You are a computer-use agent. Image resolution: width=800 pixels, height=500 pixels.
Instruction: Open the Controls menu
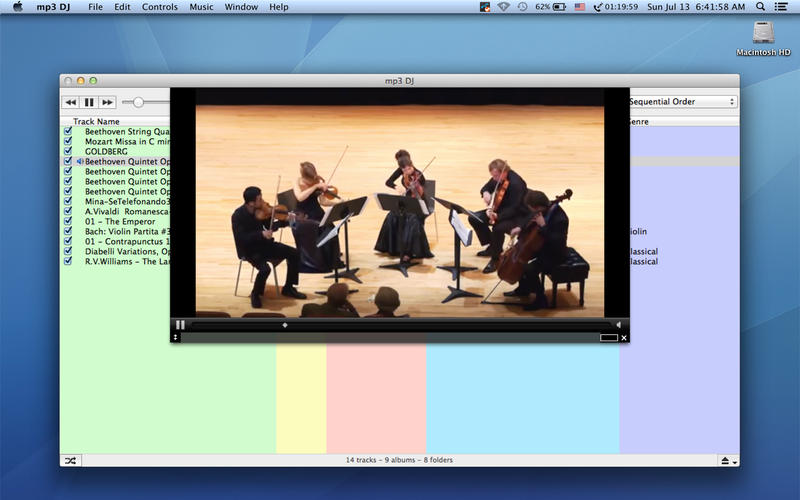click(x=160, y=7)
